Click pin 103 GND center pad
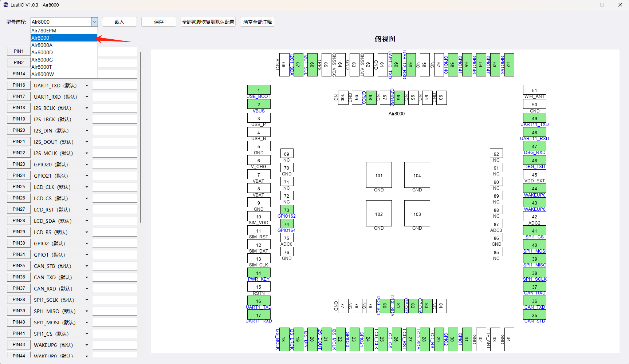 417,213
